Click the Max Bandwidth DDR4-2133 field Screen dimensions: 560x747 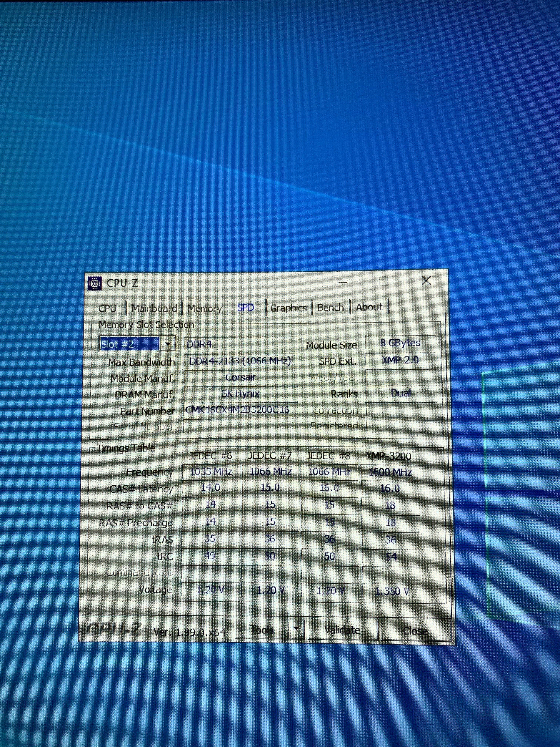click(240, 361)
